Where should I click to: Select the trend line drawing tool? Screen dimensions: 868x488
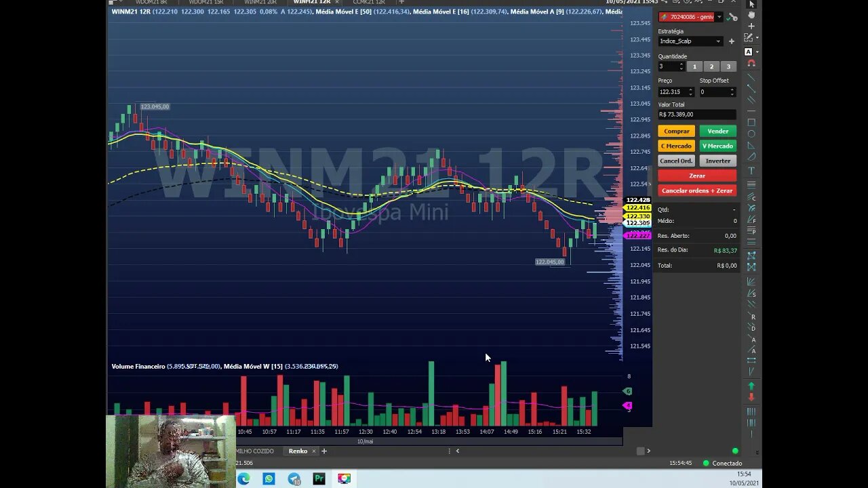(x=751, y=77)
